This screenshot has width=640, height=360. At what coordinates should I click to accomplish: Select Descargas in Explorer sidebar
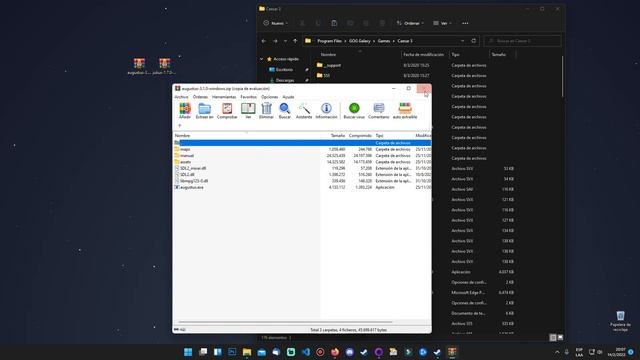coord(284,80)
